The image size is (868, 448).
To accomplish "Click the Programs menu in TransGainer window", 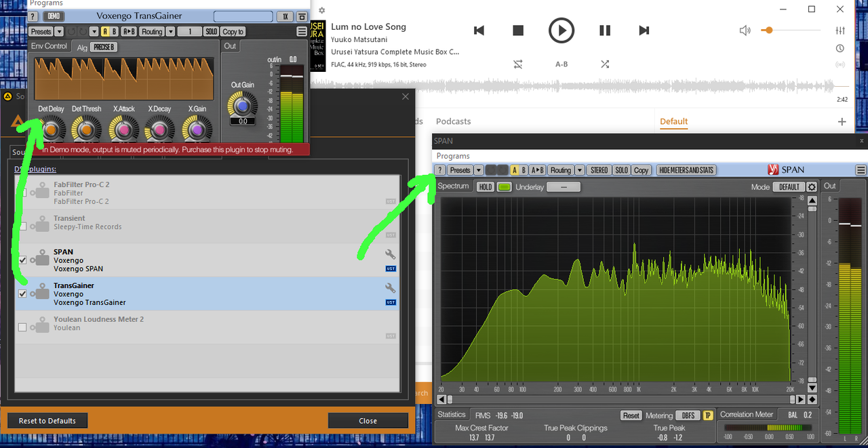I will click(x=47, y=3).
